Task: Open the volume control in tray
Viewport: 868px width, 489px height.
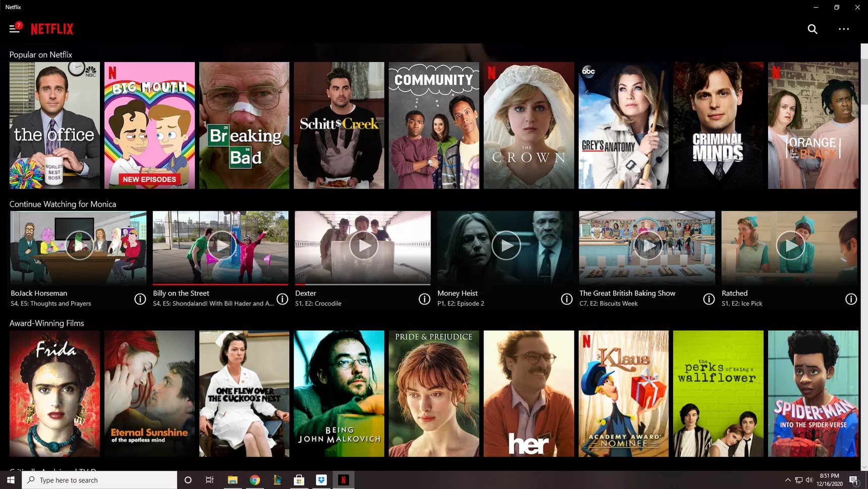Action: pyautogui.click(x=809, y=480)
